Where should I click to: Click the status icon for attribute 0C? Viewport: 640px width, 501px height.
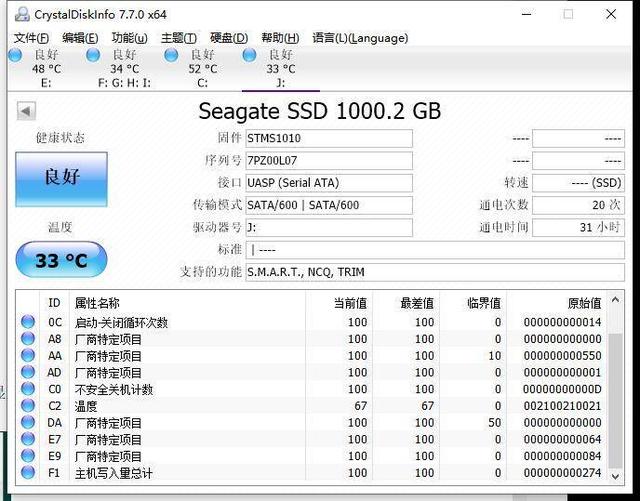[28, 322]
